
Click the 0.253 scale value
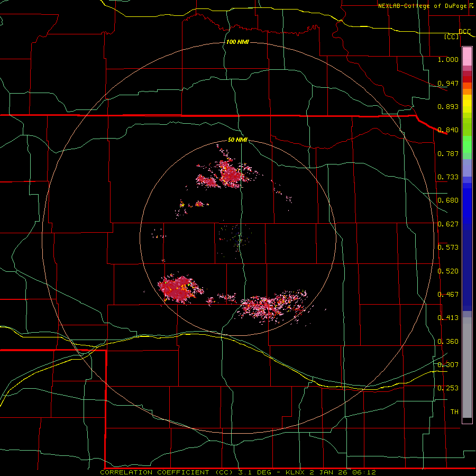[448, 388]
